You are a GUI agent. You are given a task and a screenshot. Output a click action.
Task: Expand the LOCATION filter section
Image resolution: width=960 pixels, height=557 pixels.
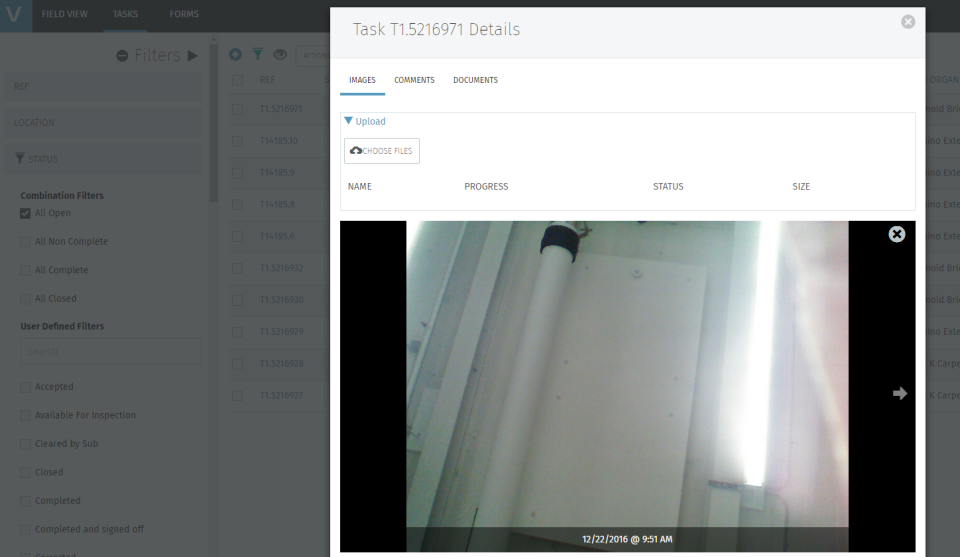click(x=103, y=122)
